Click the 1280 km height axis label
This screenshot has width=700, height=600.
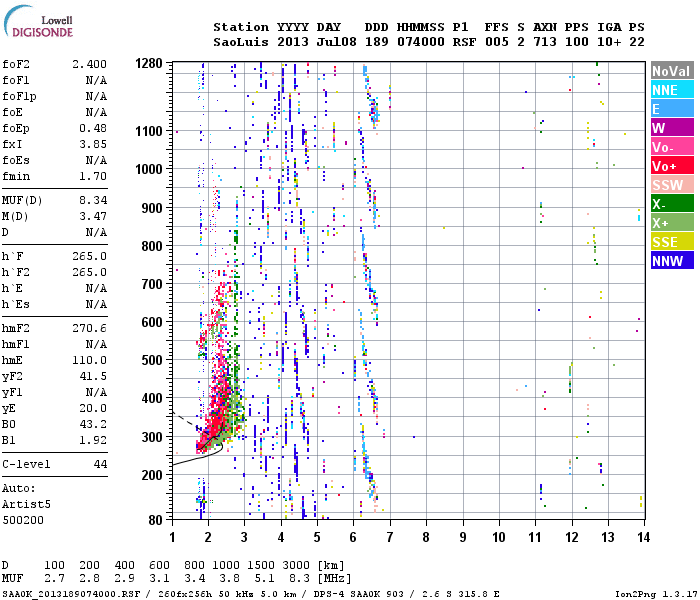pos(149,64)
